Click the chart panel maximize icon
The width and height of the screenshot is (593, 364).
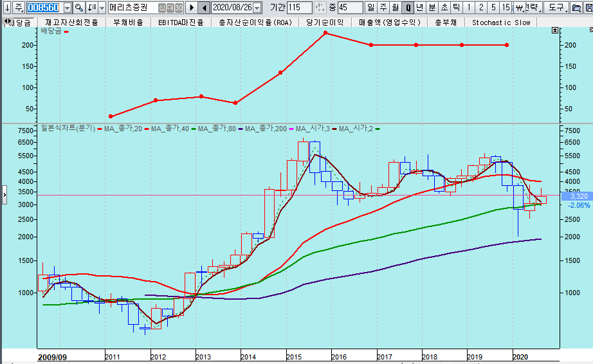pyautogui.click(x=555, y=31)
